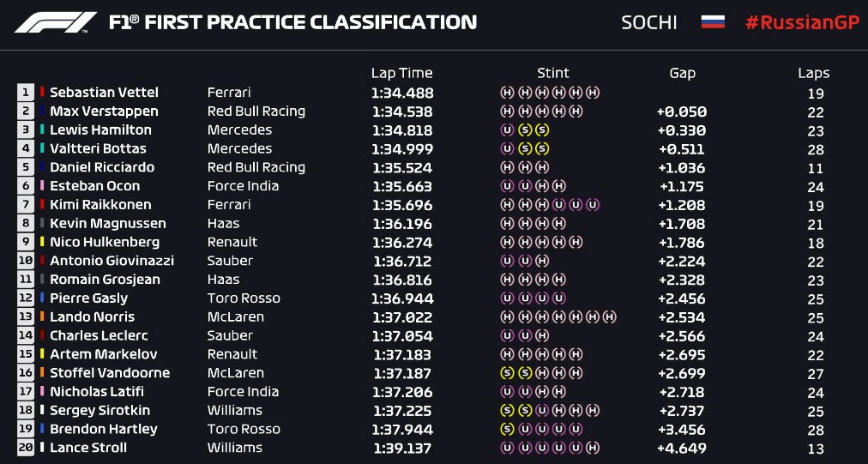This screenshot has height=464, width=868.
Task: Select driver name Max Verstappen
Action: (x=104, y=111)
